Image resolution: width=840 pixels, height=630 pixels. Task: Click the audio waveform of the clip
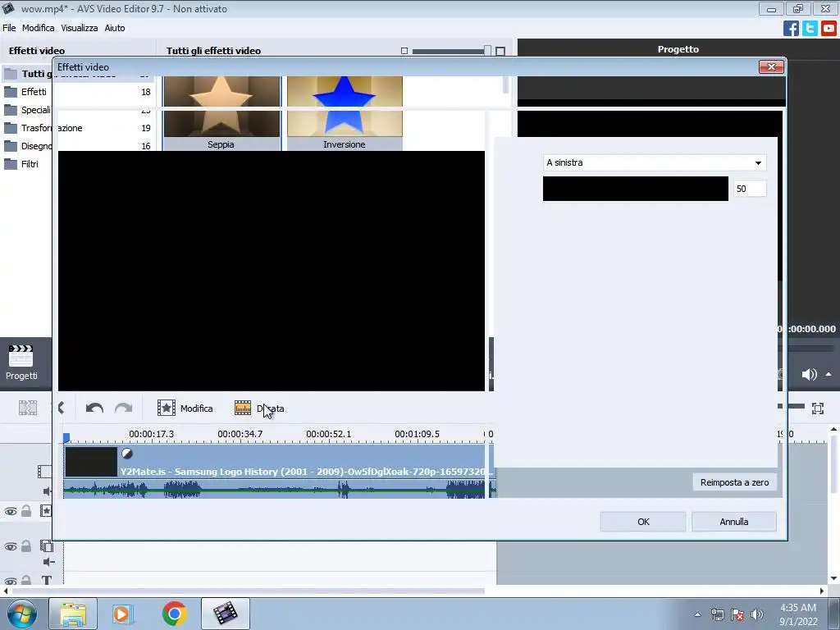(x=276, y=489)
